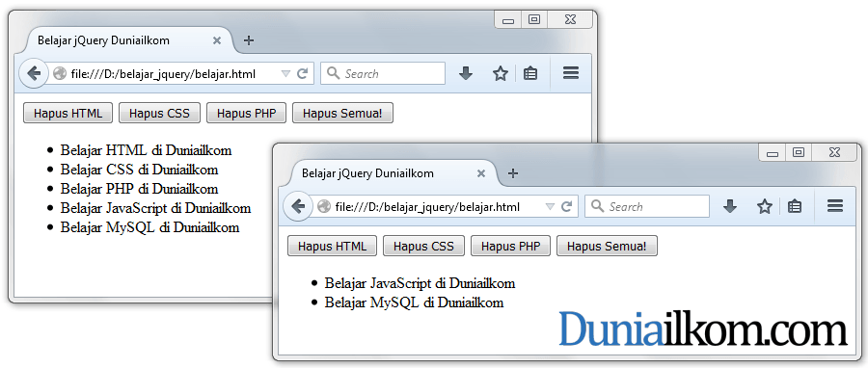Viewport: 868px width, 368px height.
Task: Minimize the front browser window
Action: click(x=773, y=152)
